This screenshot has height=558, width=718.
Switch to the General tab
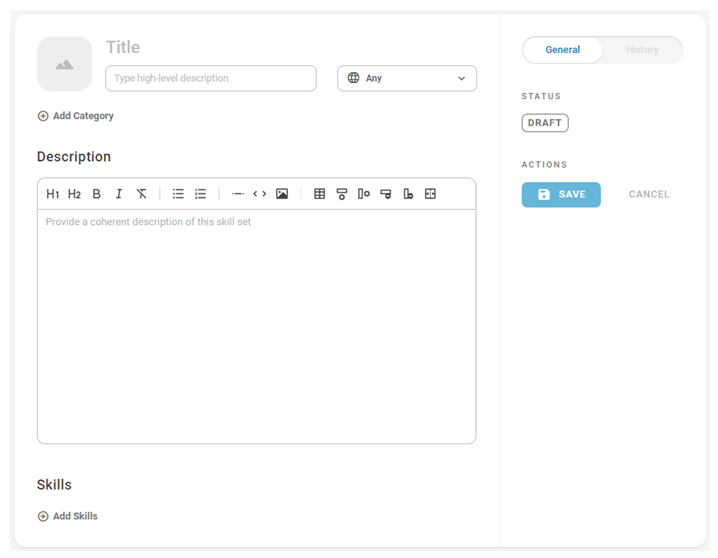563,50
